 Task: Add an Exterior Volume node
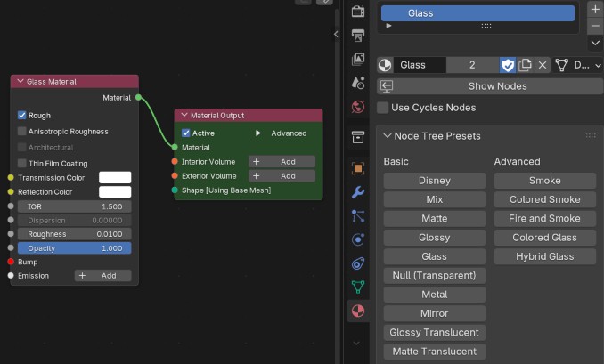[x=282, y=176]
